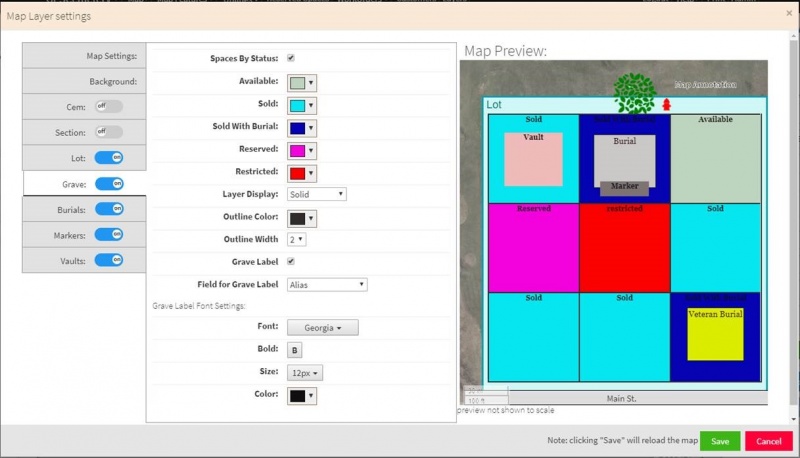Click the black font Color swatch

297,396
